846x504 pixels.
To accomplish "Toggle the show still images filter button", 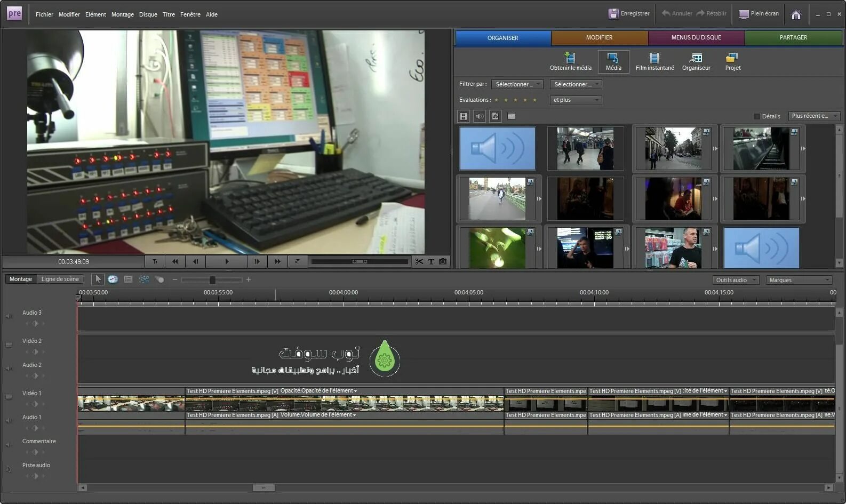I will point(496,116).
